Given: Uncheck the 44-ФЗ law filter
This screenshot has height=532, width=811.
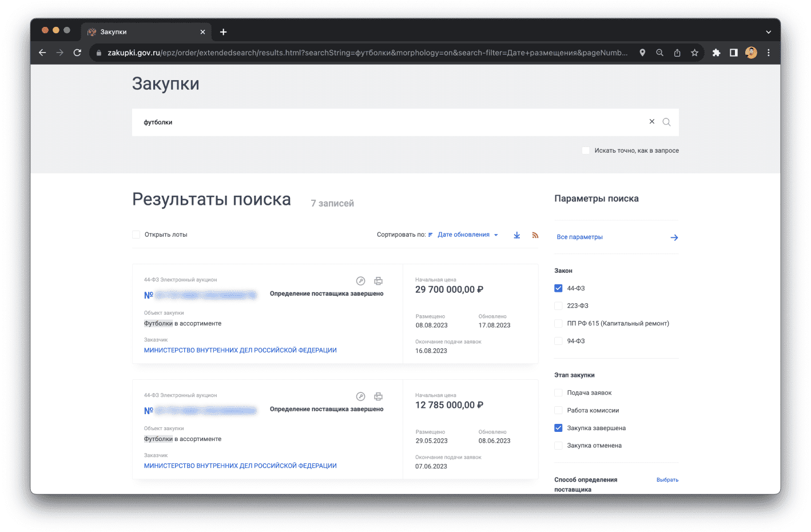Looking at the screenshot, I should click(x=559, y=288).
